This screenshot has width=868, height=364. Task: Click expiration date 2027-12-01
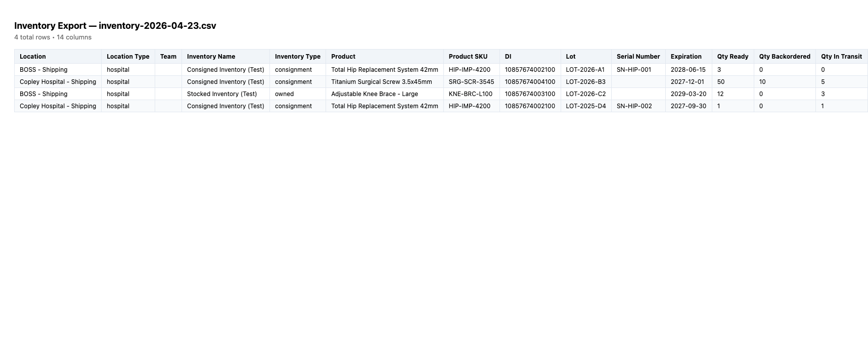[688, 82]
